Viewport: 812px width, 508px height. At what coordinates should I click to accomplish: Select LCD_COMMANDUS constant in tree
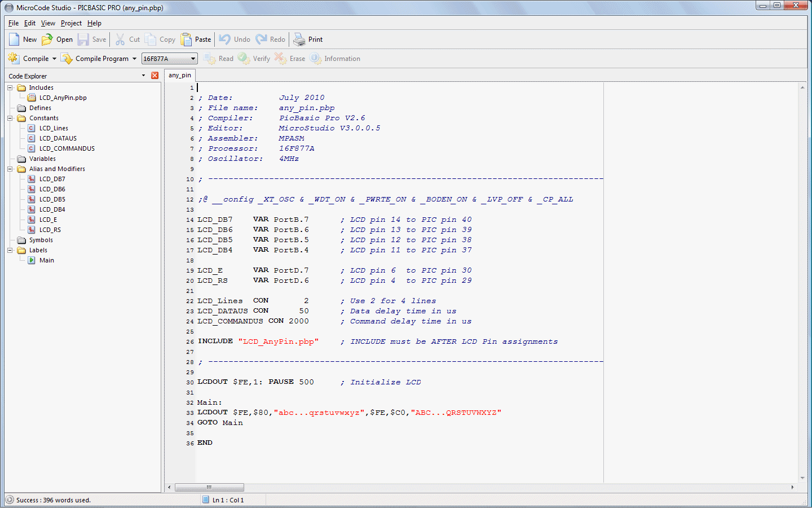click(x=67, y=148)
